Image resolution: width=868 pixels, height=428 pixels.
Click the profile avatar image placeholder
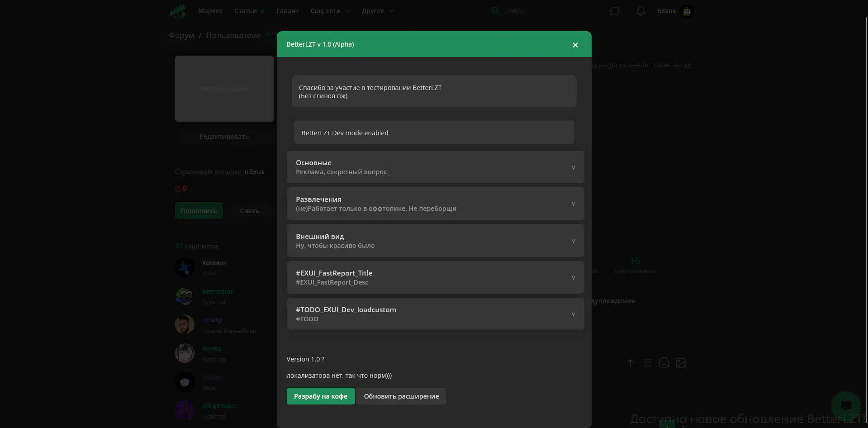point(224,89)
